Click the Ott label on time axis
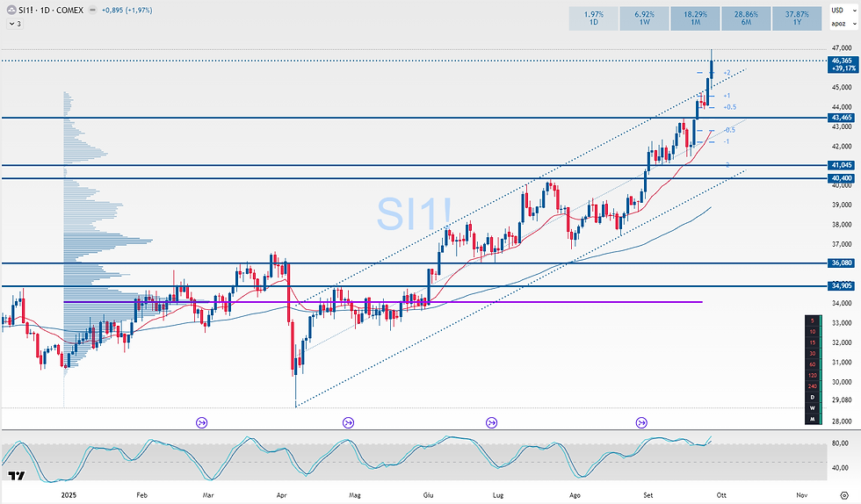 click(721, 495)
